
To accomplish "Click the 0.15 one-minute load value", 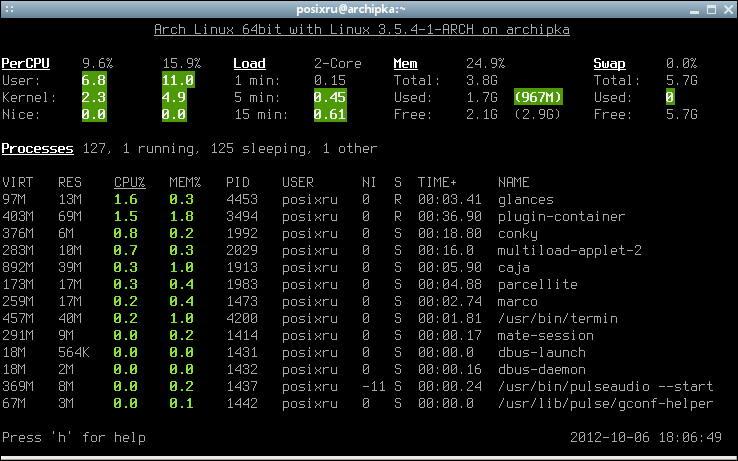I will [x=330, y=81].
